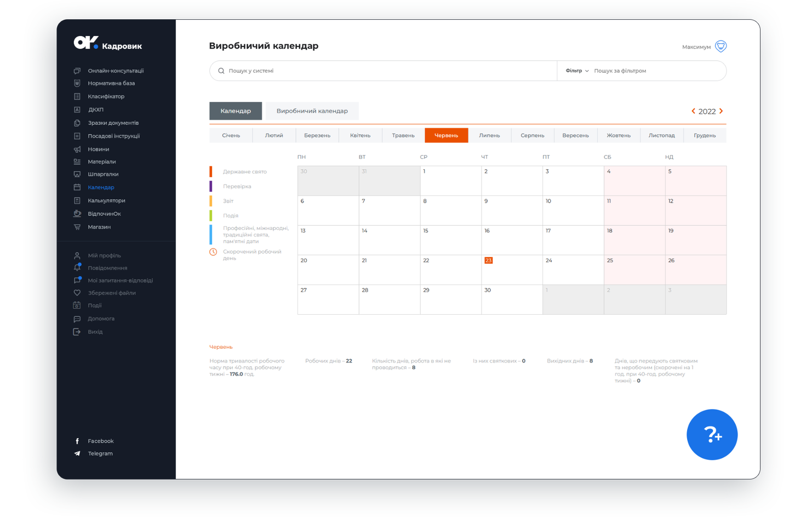Select day 30 of June
Image resolution: width=812 pixels, height=524 pixels.
point(512,300)
